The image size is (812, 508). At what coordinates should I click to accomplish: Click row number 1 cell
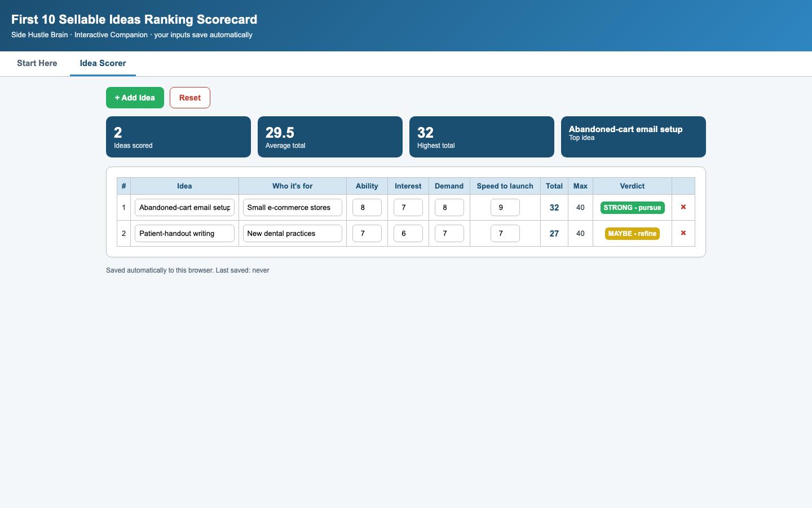(123, 208)
